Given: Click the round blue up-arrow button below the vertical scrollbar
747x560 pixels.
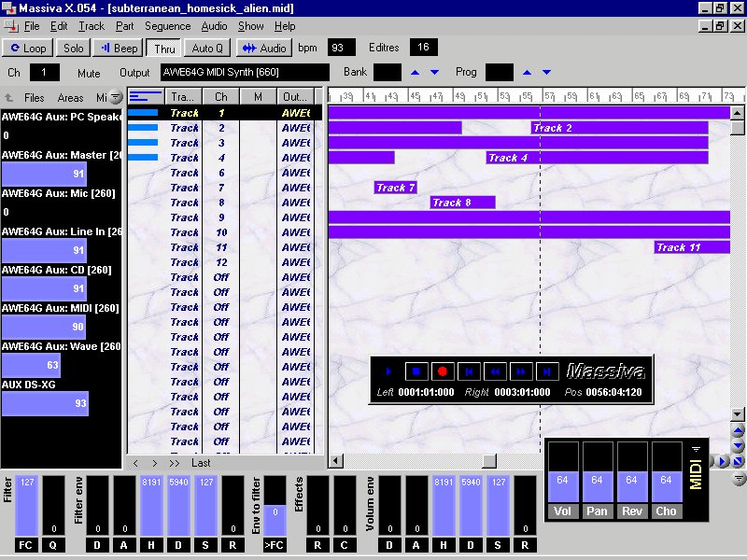Looking at the screenshot, I should coord(738,432).
